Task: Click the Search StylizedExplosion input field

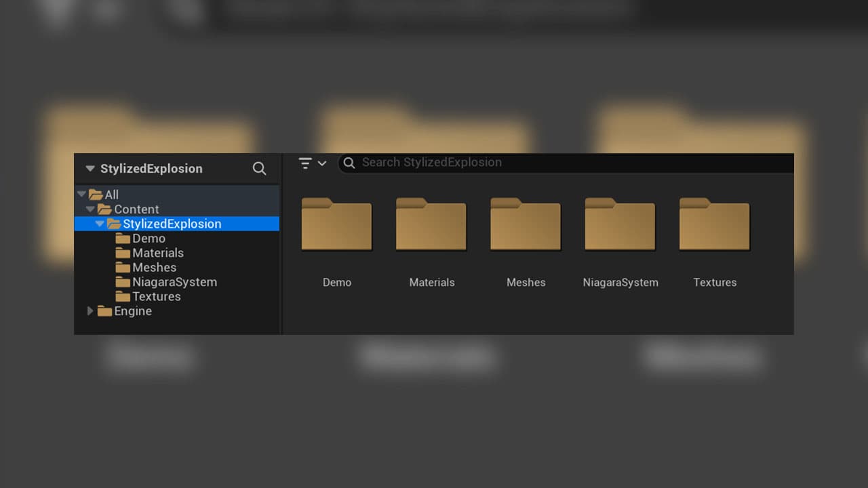Action: pyautogui.click(x=566, y=163)
